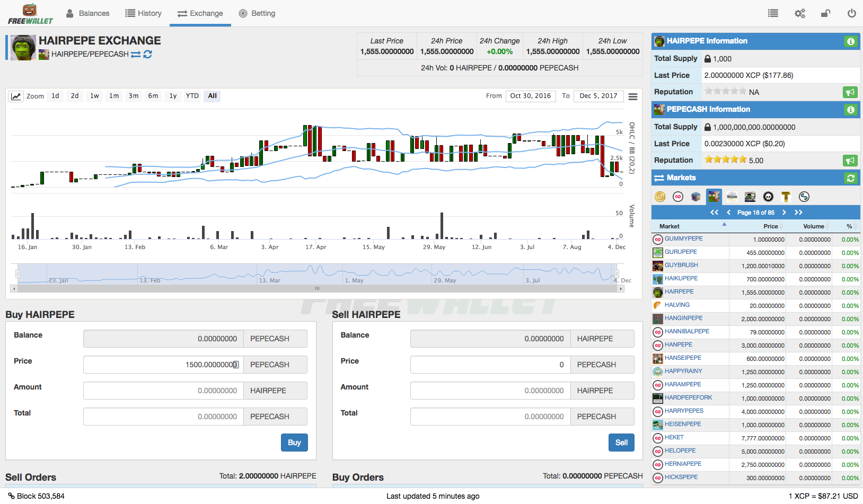Viewport: 863px width, 504px height.
Task: Open the HARDPEPEFORK market
Action: (688, 397)
